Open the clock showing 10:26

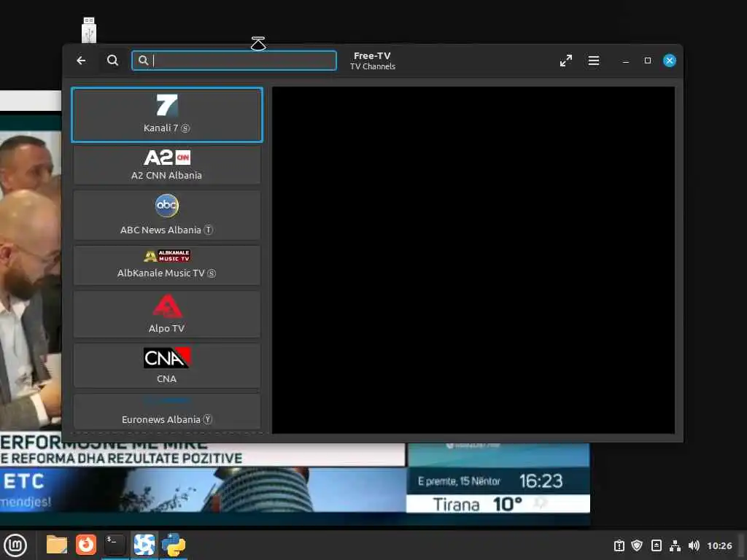719,545
